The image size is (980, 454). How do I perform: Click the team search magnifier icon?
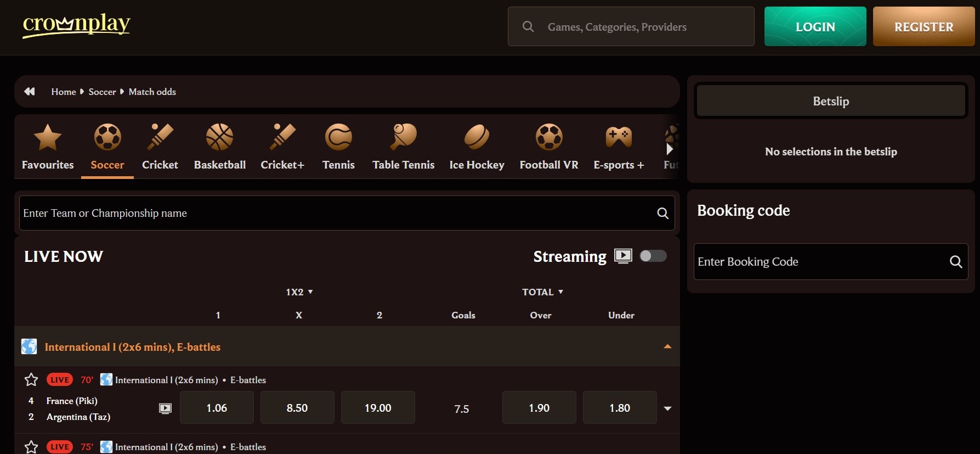(x=662, y=213)
